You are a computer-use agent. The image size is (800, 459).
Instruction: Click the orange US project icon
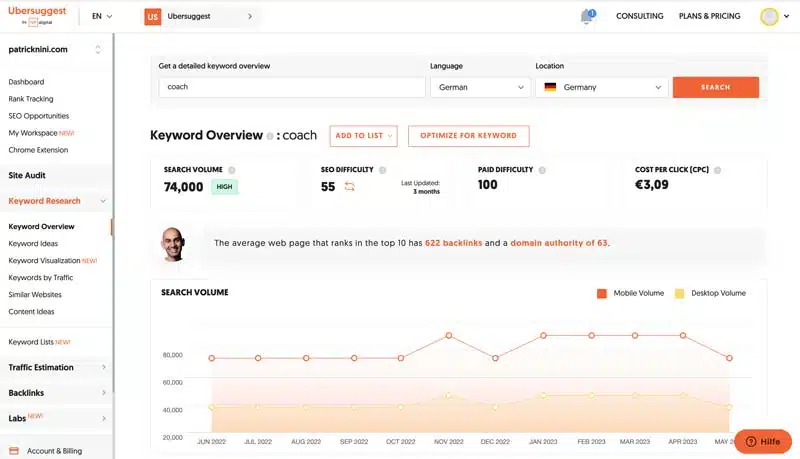click(153, 16)
